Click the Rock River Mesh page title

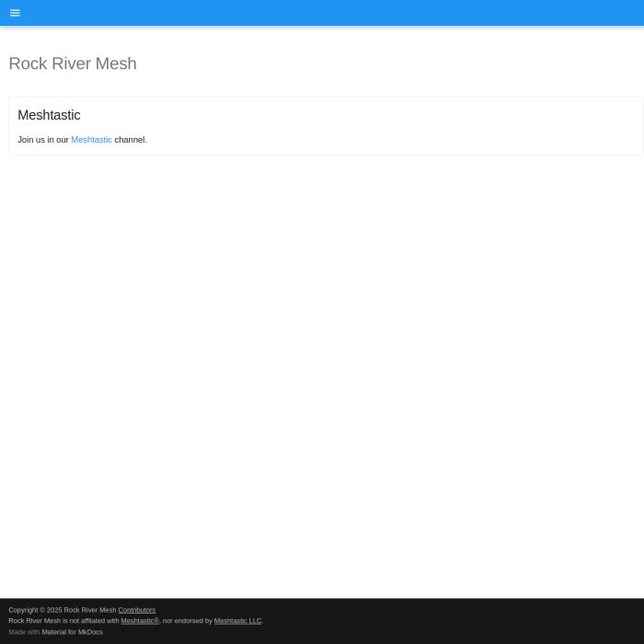tap(73, 63)
